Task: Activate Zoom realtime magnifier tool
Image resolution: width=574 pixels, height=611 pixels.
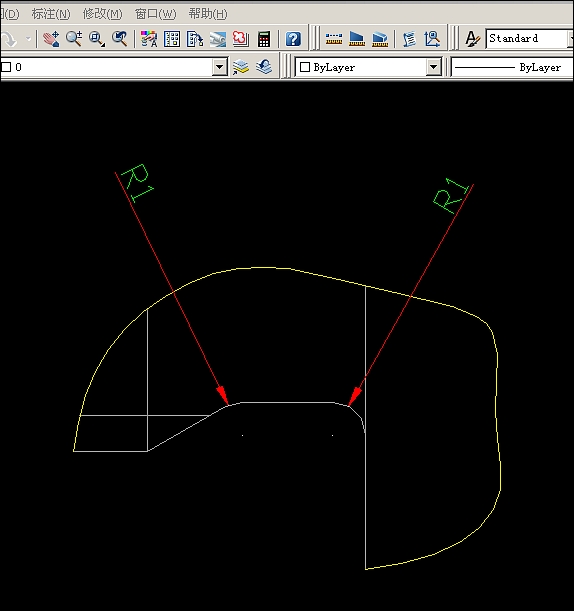Action: pos(74,39)
